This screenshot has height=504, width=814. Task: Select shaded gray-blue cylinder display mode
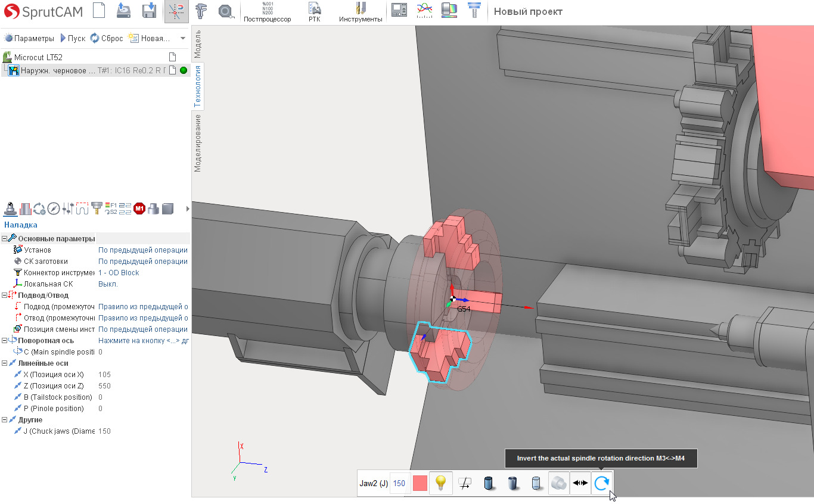pos(512,483)
